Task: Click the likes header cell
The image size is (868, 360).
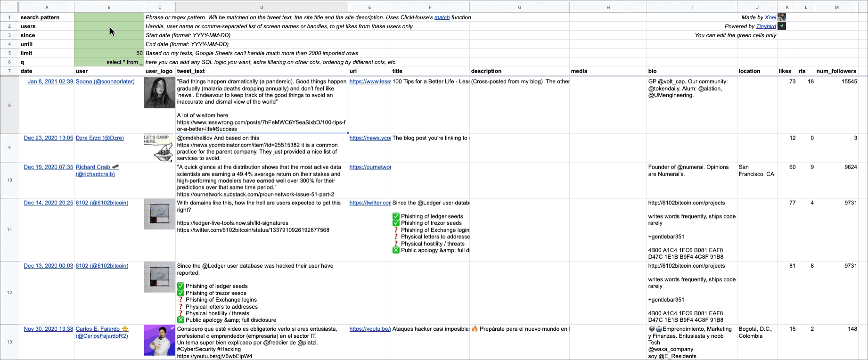Action: 787,71
